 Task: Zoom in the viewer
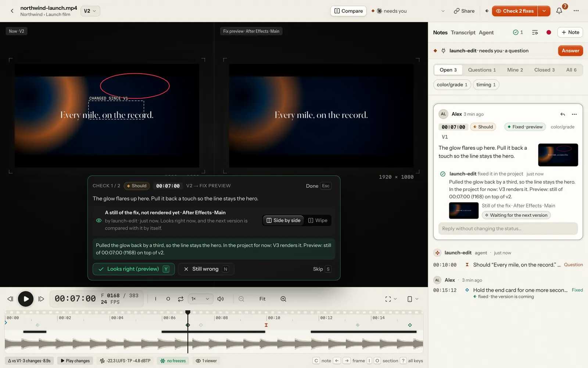click(x=283, y=299)
